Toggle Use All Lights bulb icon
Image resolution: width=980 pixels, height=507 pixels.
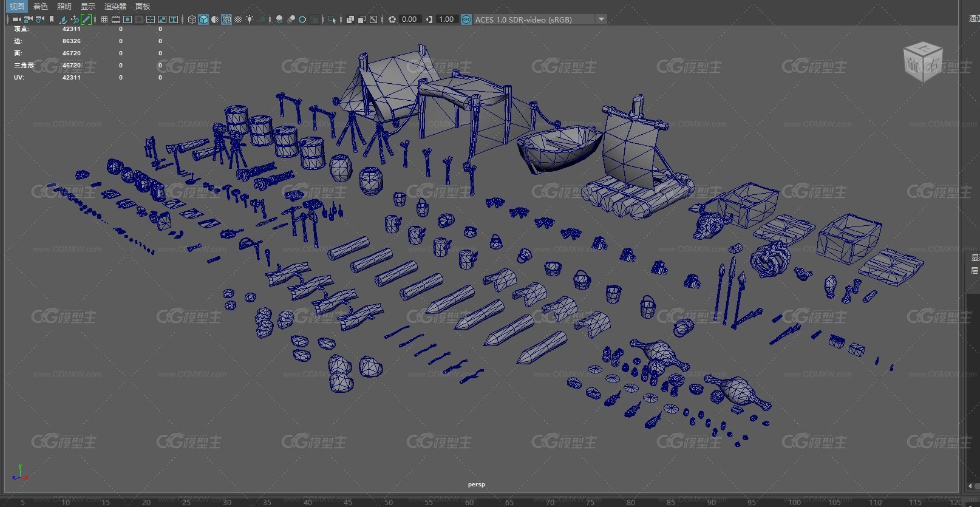(x=250, y=19)
